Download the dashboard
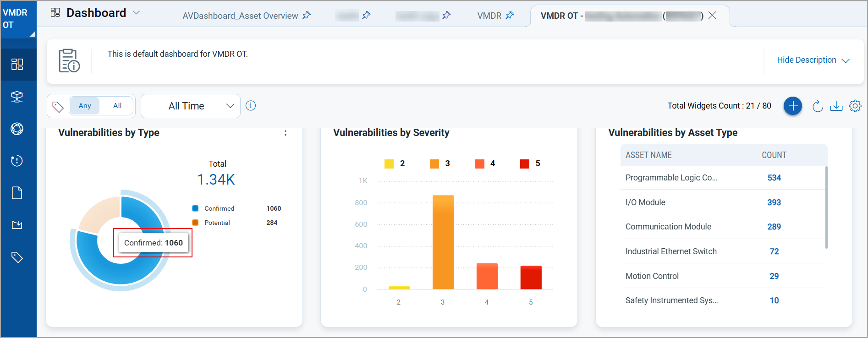The width and height of the screenshot is (868, 338). [x=836, y=106]
